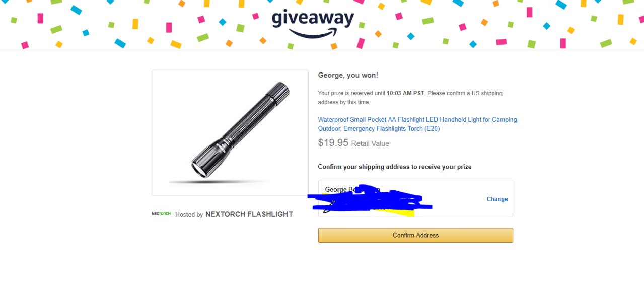644x293 pixels.
Task: Click the $19.95 price
Action: pyautogui.click(x=333, y=142)
